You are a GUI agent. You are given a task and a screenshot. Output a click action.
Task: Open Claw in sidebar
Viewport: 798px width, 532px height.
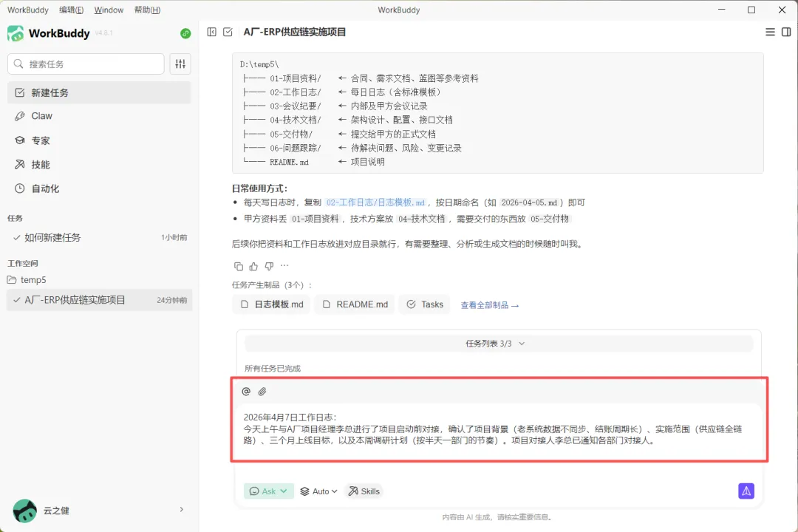coord(99,116)
